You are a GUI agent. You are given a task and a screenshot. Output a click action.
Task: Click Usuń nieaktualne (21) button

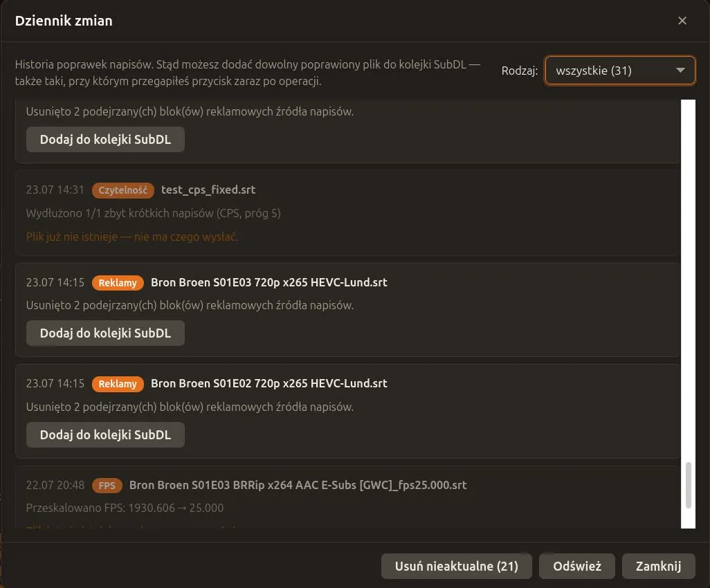point(457,567)
